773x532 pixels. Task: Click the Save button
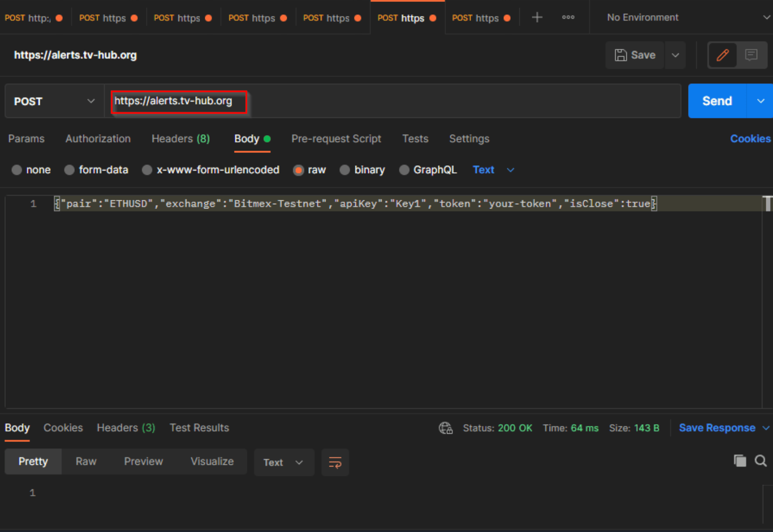[635, 55]
